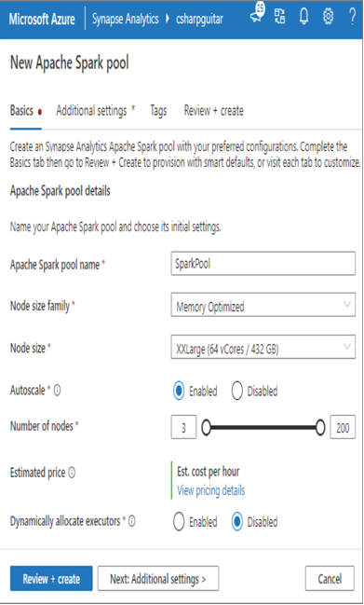Click the right handle of nodes slider
The height and width of the screenshot is (605, 364).
click(x=320, y=428)
